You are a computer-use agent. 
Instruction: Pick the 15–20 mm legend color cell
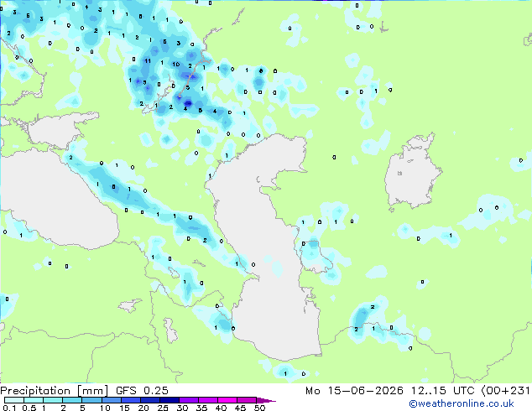[x=130, y=400]
